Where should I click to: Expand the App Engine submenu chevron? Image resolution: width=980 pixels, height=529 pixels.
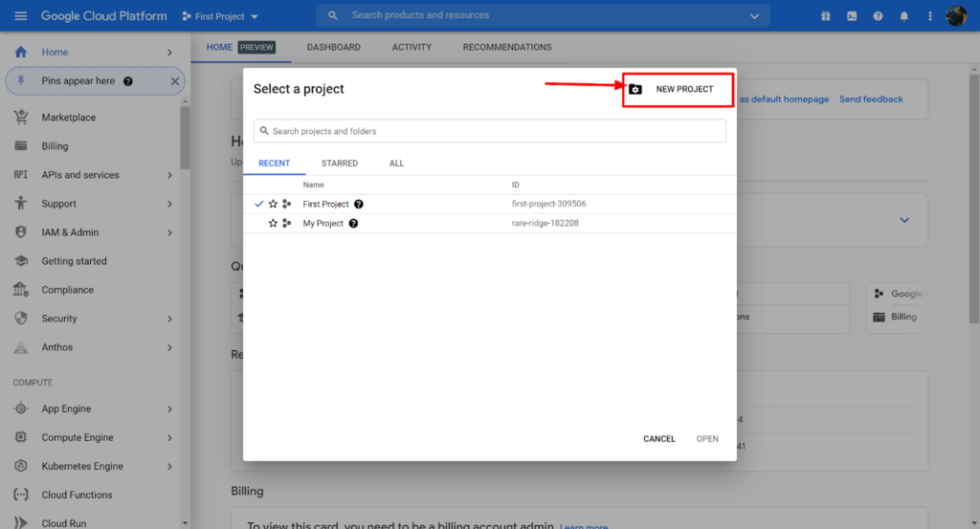pyautogui.click(x=169, y=409)
